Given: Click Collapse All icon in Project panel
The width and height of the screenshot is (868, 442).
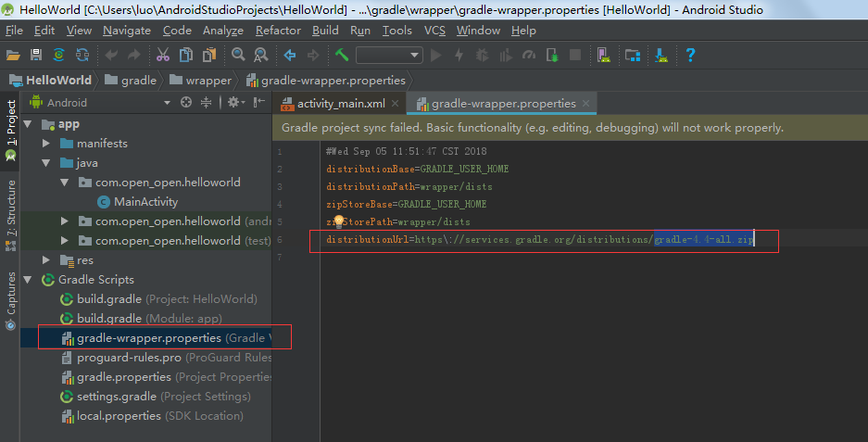Looking at the screenshot, I should [x=206, y=102].
